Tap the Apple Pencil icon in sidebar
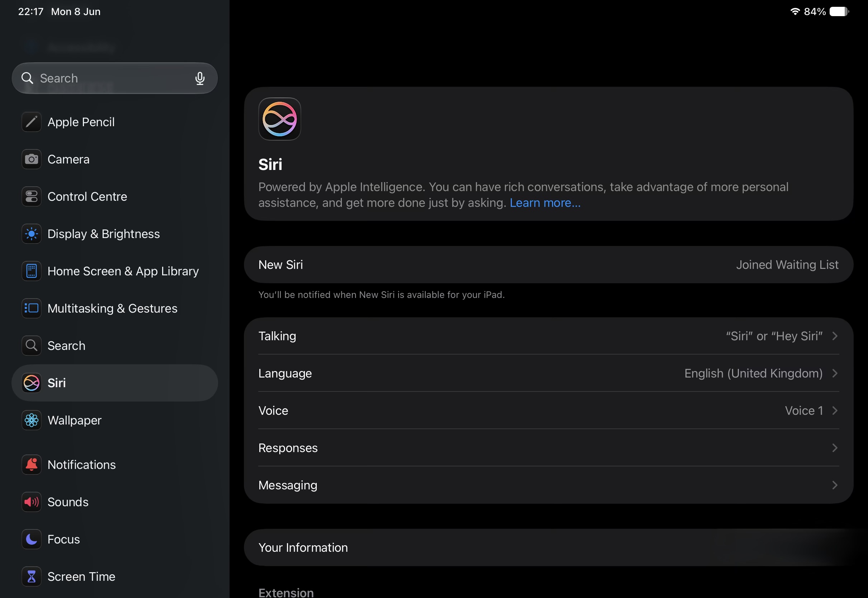Screen dimensions: 868x598 tap(32, 122)
